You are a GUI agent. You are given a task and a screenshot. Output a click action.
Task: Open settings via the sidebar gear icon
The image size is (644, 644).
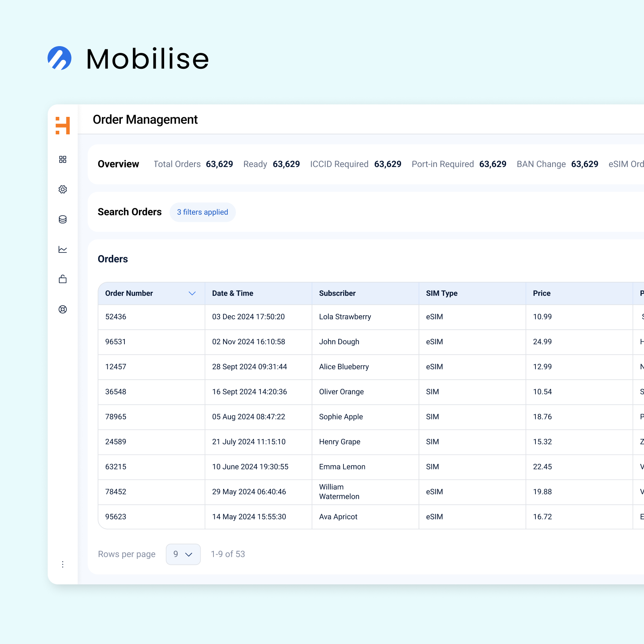tap(63, 190)
